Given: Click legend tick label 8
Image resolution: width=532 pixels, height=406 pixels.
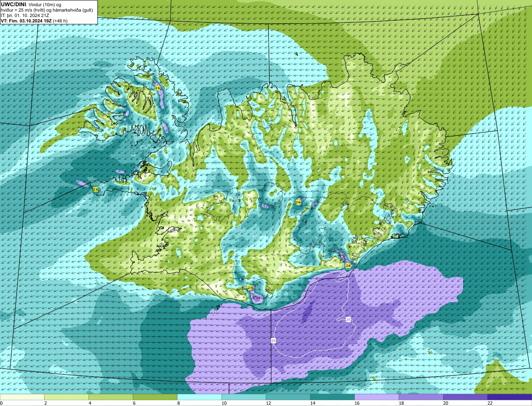Looking at the screenshot, I should tap(178, 403).
